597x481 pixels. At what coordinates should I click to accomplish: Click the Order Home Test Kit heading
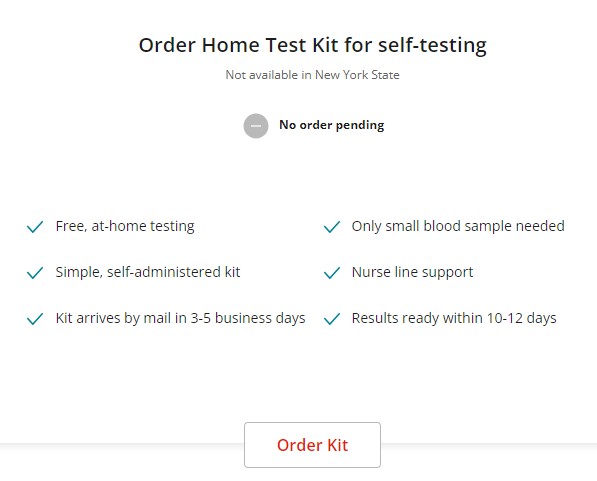(313, 45)
